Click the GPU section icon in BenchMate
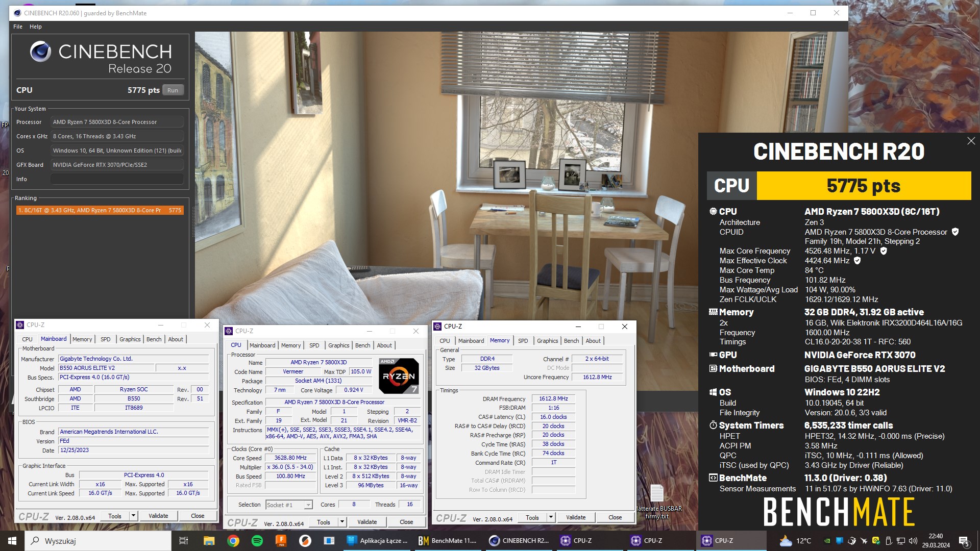The width and height of the screenshot is (980, 551). click(x=713, y=355)
